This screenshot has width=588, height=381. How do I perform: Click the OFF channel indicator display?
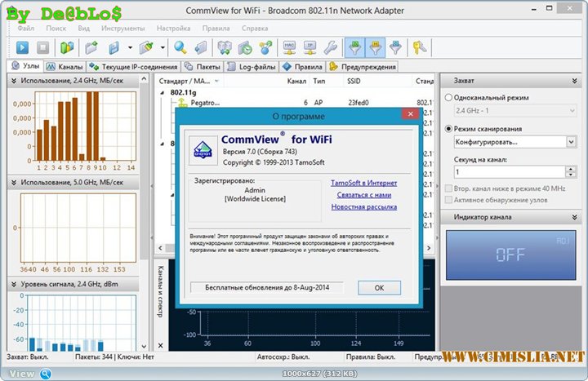coord(510,255)
